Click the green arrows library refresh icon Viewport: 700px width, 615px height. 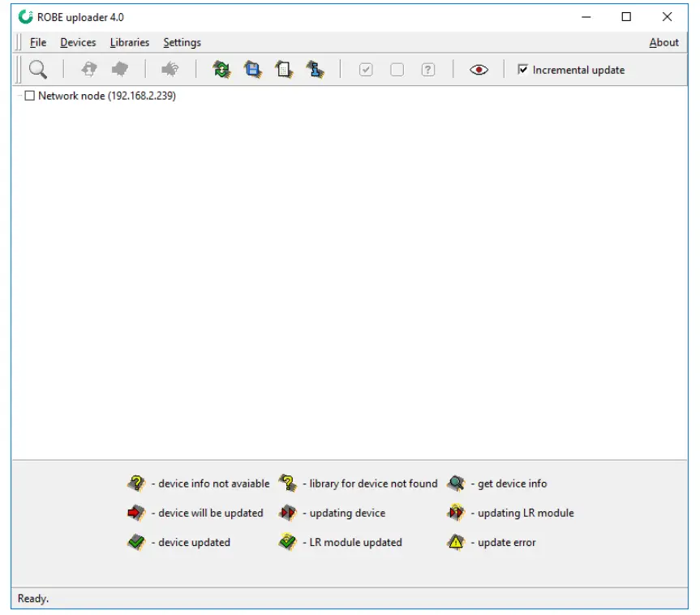coord(221,70)
